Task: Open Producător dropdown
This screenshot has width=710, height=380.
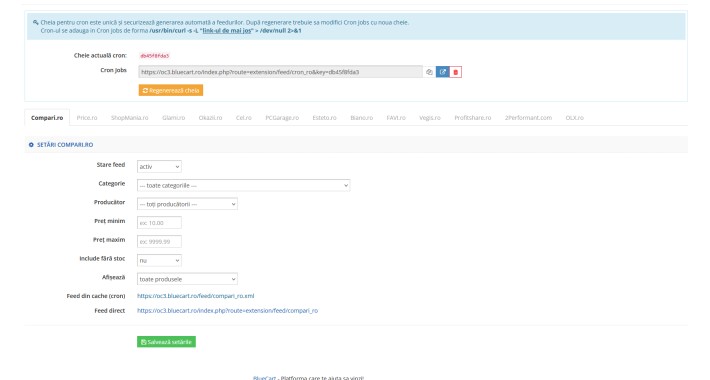Action: [x=187, y=204]
